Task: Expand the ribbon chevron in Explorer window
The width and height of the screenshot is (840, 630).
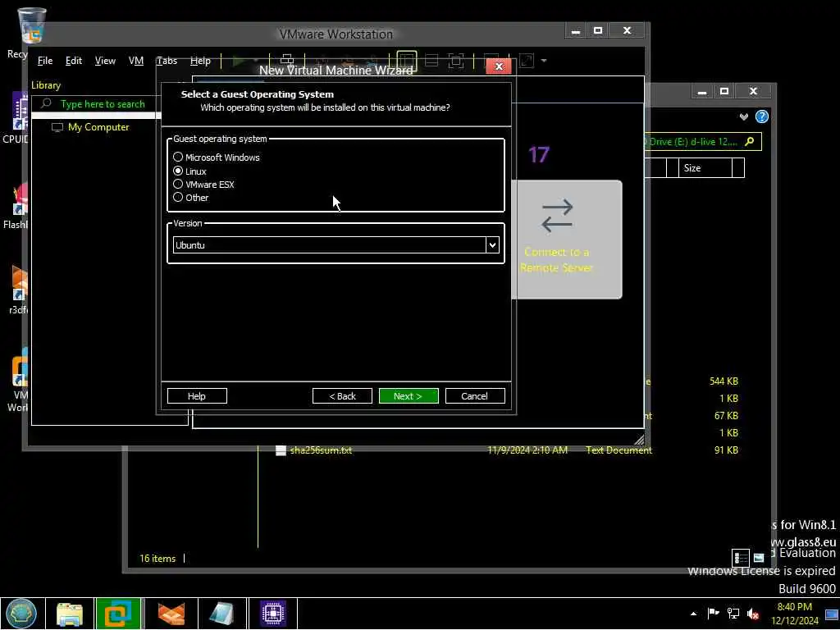Action: [x=743, y=116]
